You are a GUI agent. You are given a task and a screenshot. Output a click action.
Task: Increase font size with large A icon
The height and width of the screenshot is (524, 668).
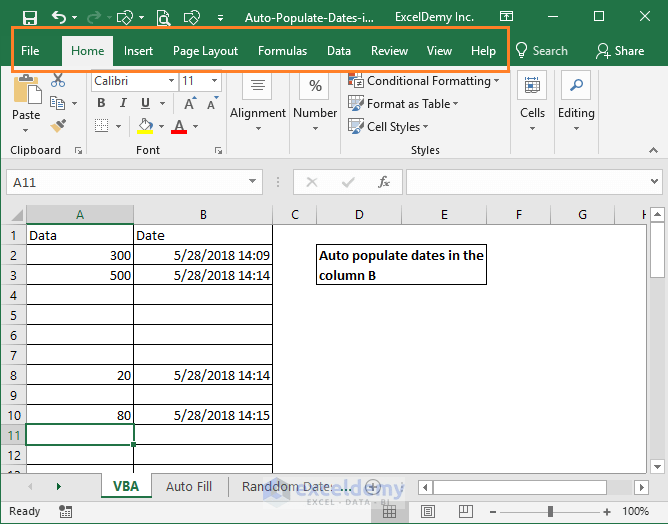tap(190, 103)
